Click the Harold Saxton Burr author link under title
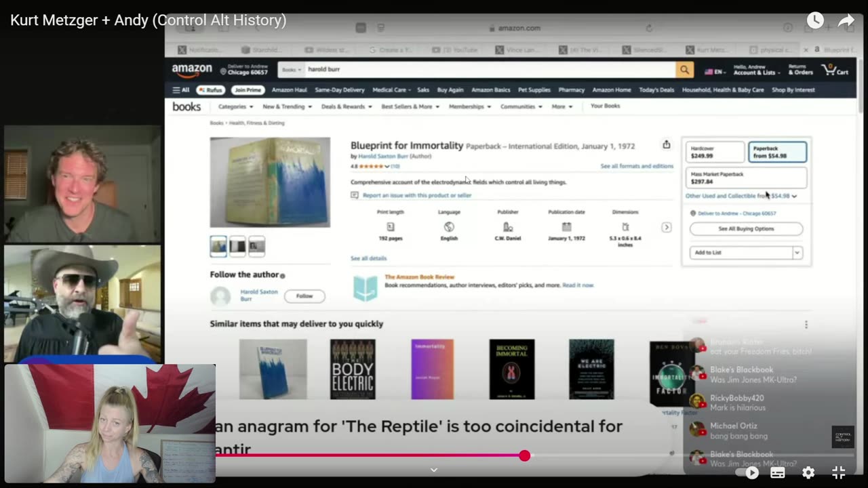Viewport: 868px width, 488px height. tap(383, 156)
